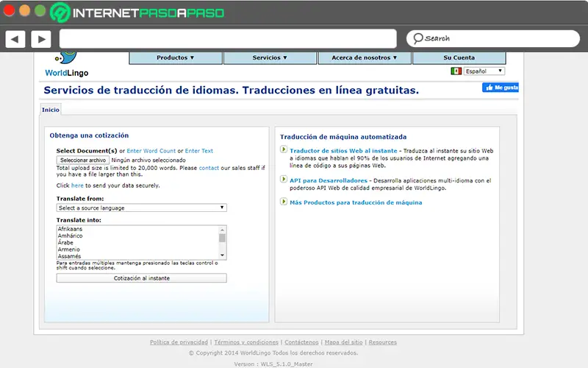Click arrow icon next to API para Desarrolladores

284,179
